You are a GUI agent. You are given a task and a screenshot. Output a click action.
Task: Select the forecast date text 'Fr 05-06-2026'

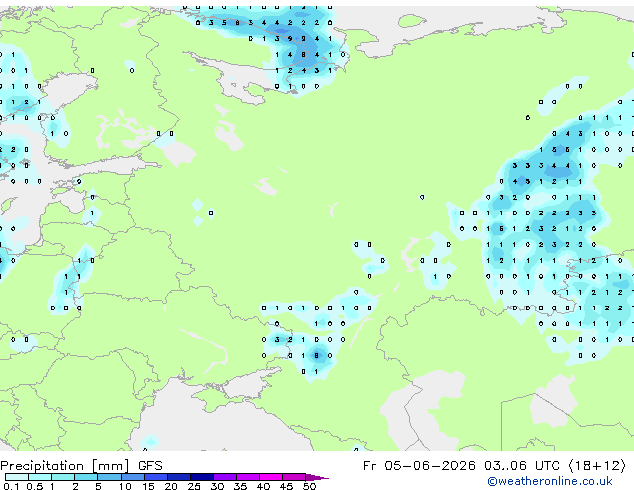(x=419, y=466)
